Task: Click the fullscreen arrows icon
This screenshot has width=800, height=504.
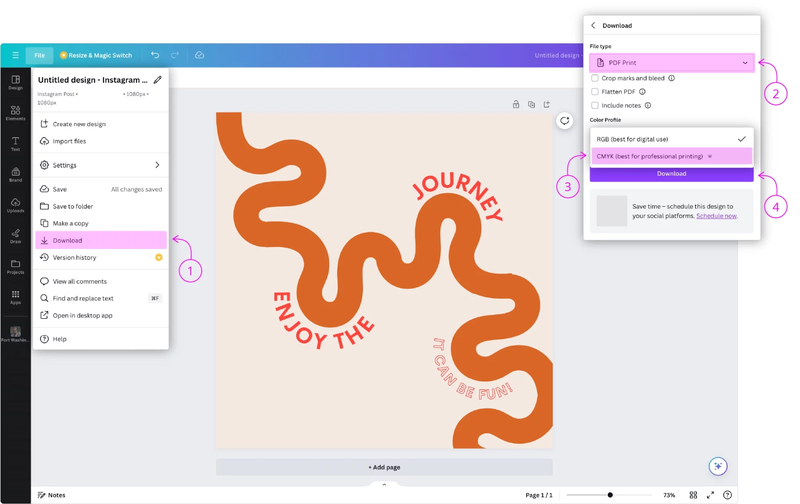Action: pos(710,495)
